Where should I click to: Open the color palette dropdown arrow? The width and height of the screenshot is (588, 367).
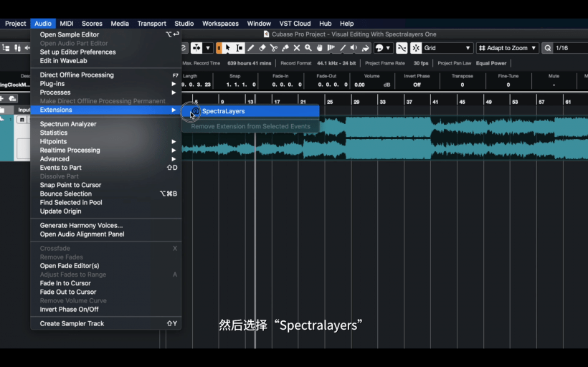(x=388, y=48)
